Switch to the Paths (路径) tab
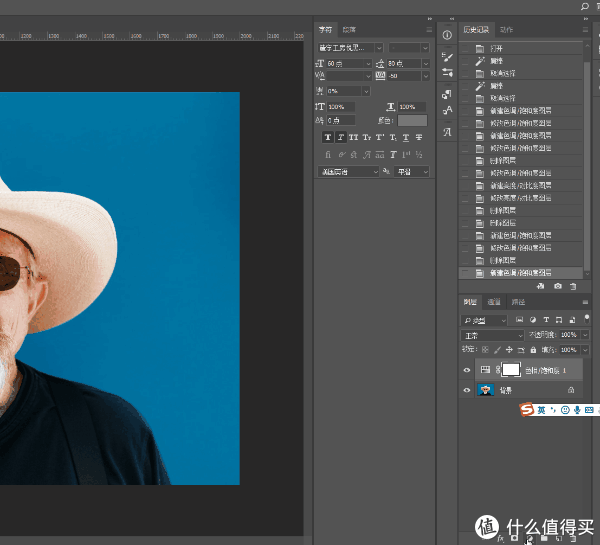 click(x=518, y=302)
